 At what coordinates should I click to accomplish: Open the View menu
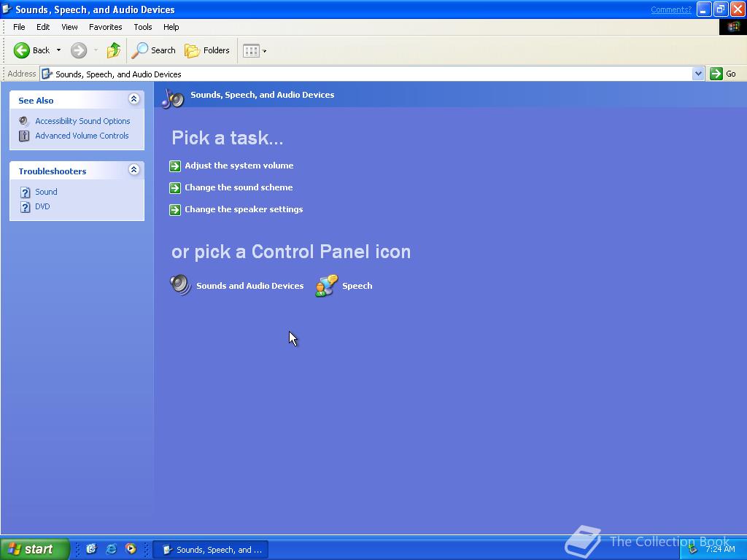69,27
